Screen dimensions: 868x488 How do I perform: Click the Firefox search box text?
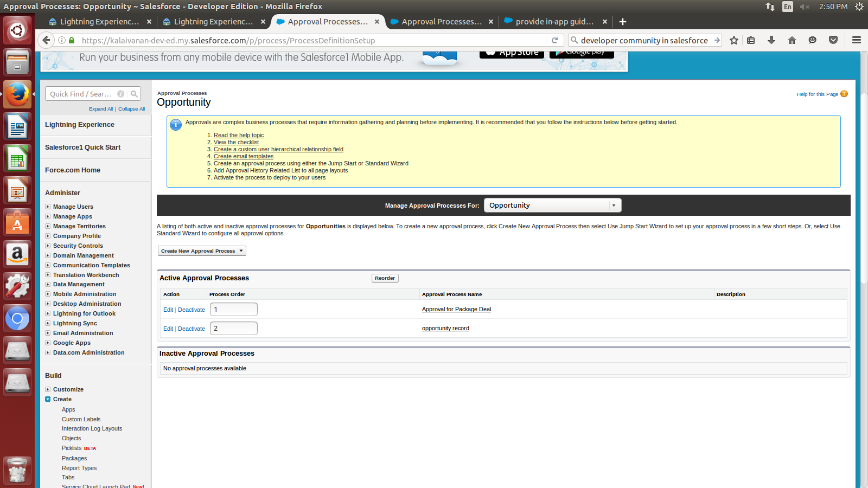[644, 40]
